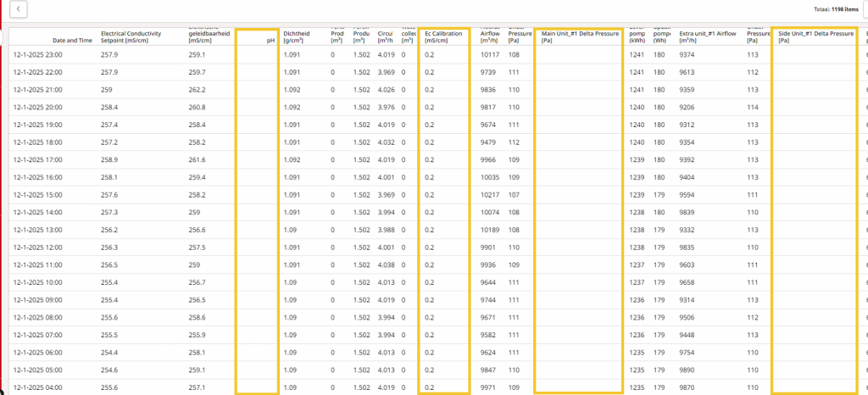The image size is (868, 395).
Task: Click the Date and Time column header
Action: 72,41
